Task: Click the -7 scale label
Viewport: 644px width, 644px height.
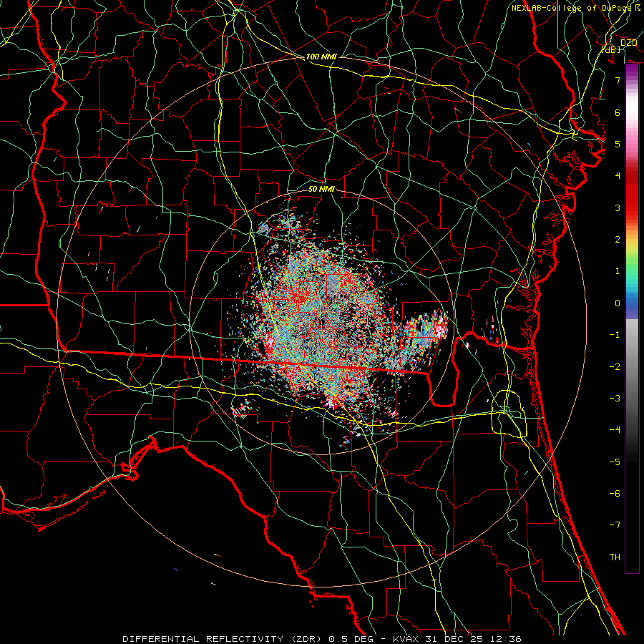Action: (x=615, y=525)
